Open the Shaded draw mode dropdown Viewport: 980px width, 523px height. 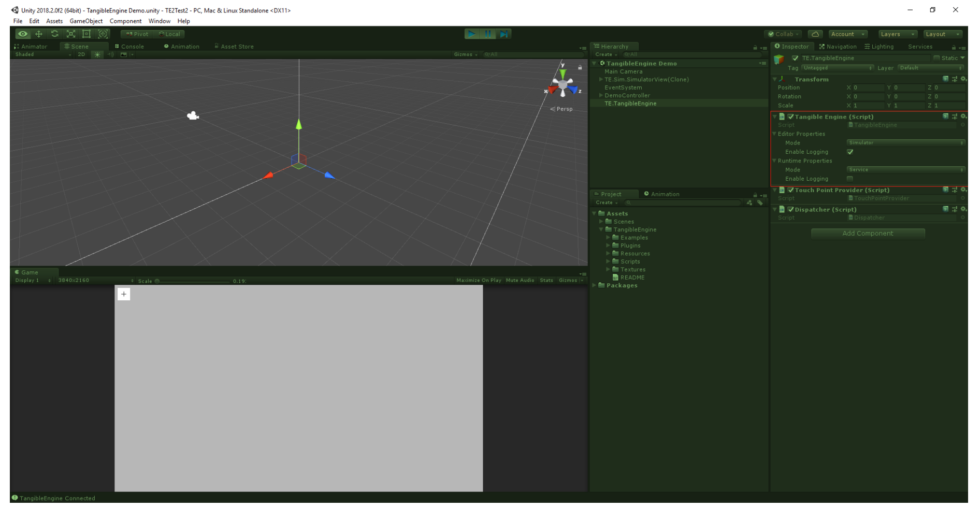(44, 54)
